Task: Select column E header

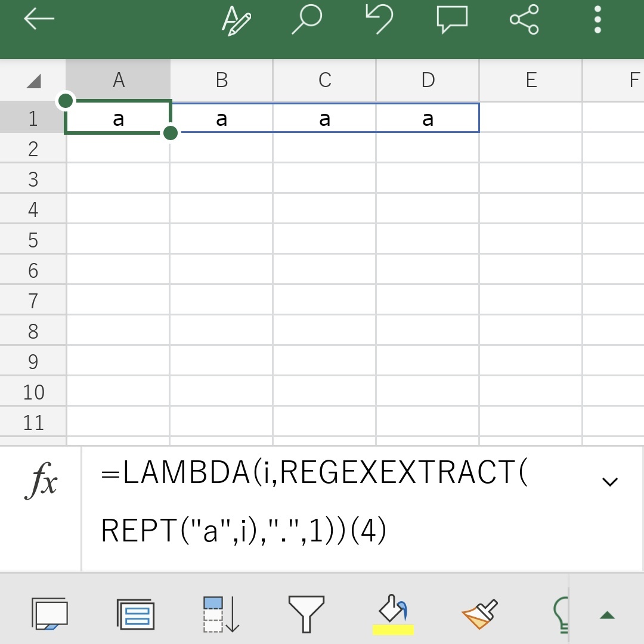Action: point(531,80)
